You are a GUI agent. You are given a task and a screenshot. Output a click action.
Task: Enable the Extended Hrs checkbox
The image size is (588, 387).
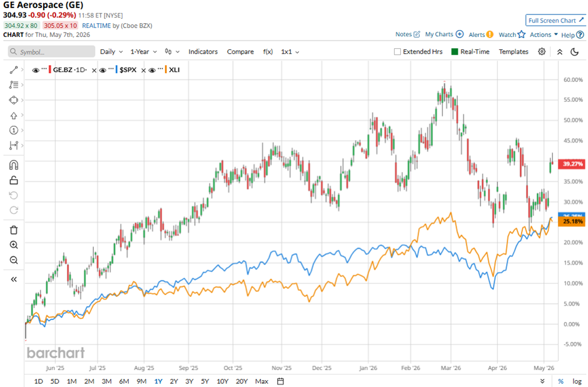coord(397,52)
